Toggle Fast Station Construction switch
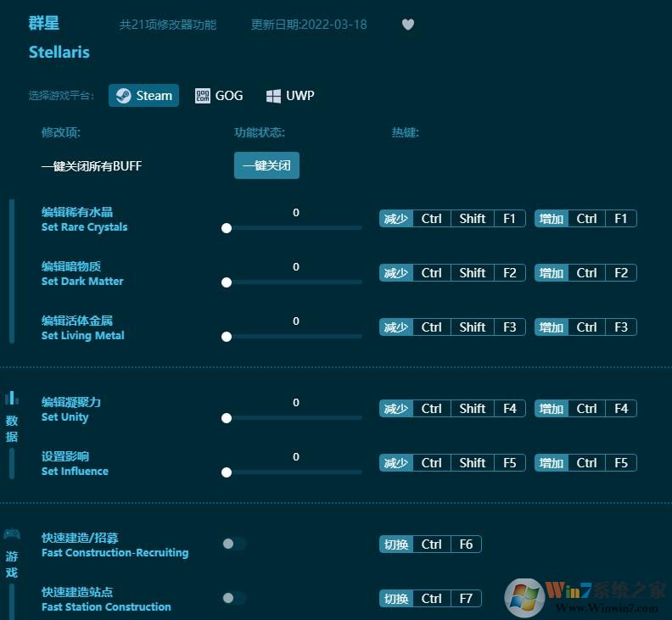The image size is (672, 620). coord(234,598)
